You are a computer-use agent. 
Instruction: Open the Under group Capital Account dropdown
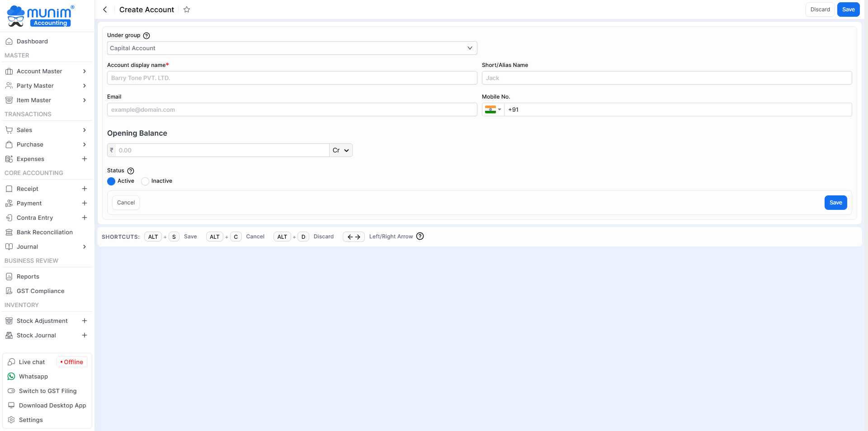292,48
